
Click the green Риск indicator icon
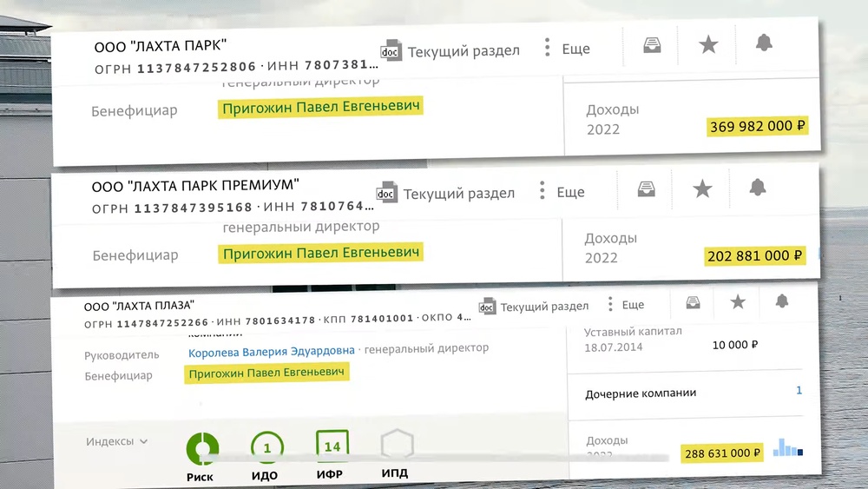click(x=202, y=448)
